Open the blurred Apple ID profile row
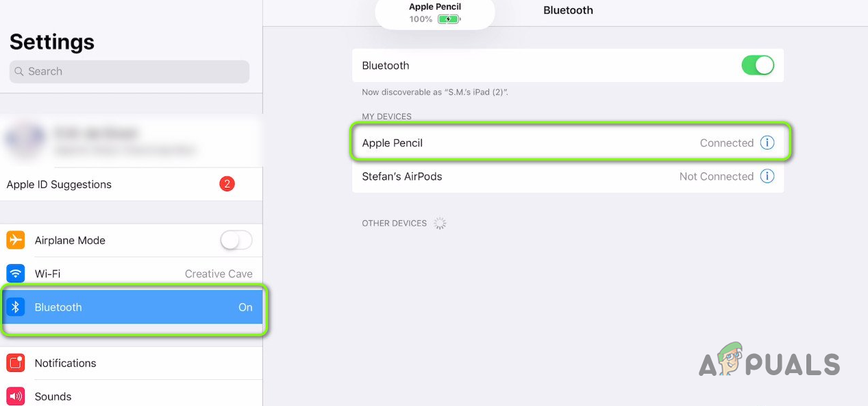This screenshot has width=868, height=406. [132, 141]
